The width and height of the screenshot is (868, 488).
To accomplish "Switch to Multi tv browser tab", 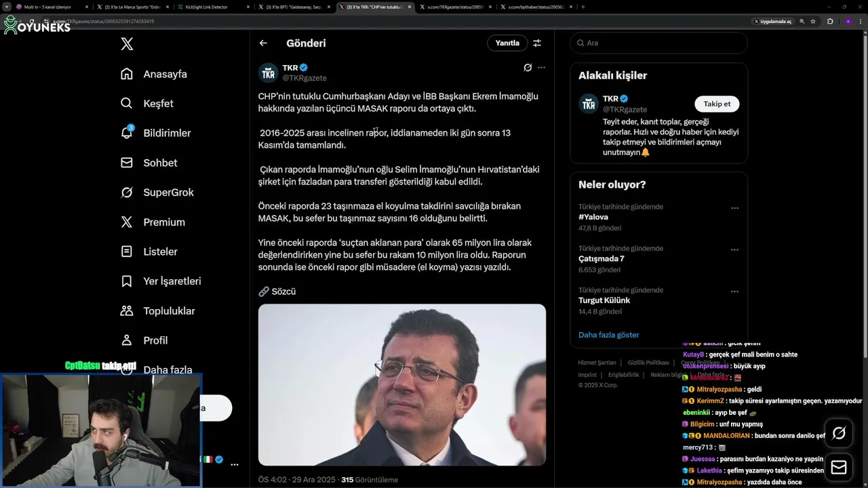I will click(x=52, y=7).
